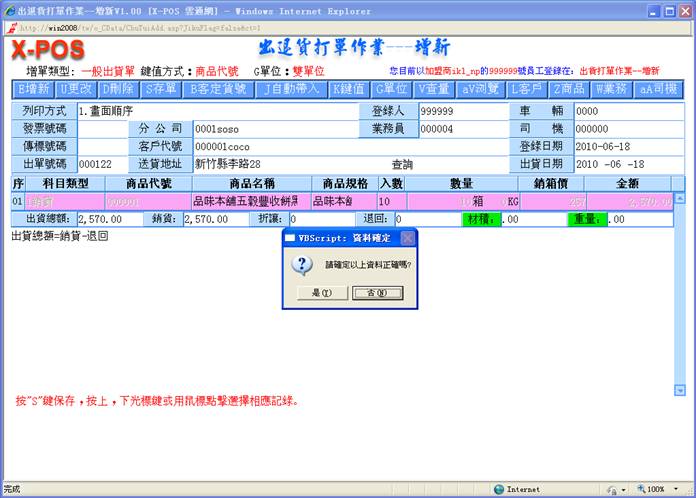Viewport: 696px width, 498px height.
Task: Click the scrollbar down arrow
Action: click(x=680, y=390)
